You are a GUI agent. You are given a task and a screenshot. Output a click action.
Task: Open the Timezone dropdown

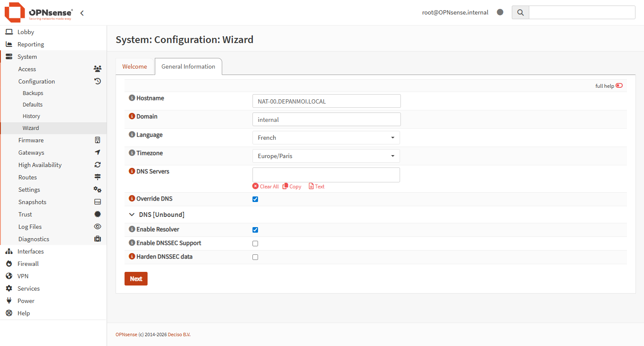(326, 156)
